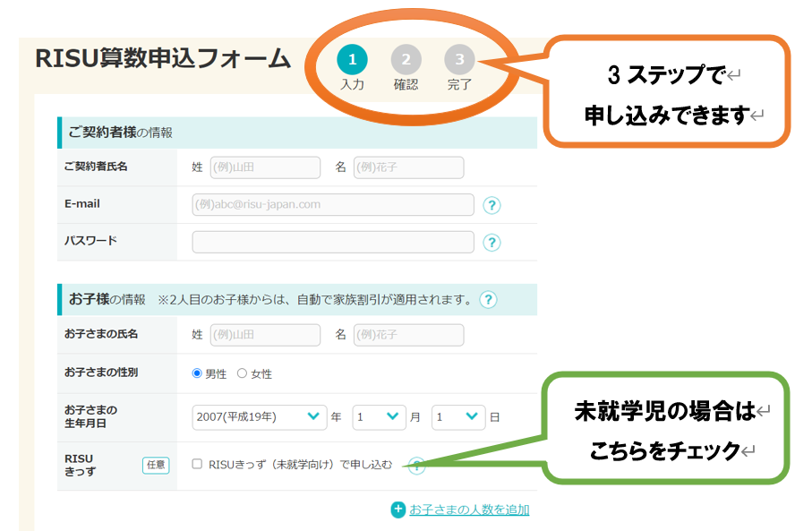The height and width of the screenshot is (531, 812).
Task: Click the RISU算数申込フォーム title
Action: 163,58
